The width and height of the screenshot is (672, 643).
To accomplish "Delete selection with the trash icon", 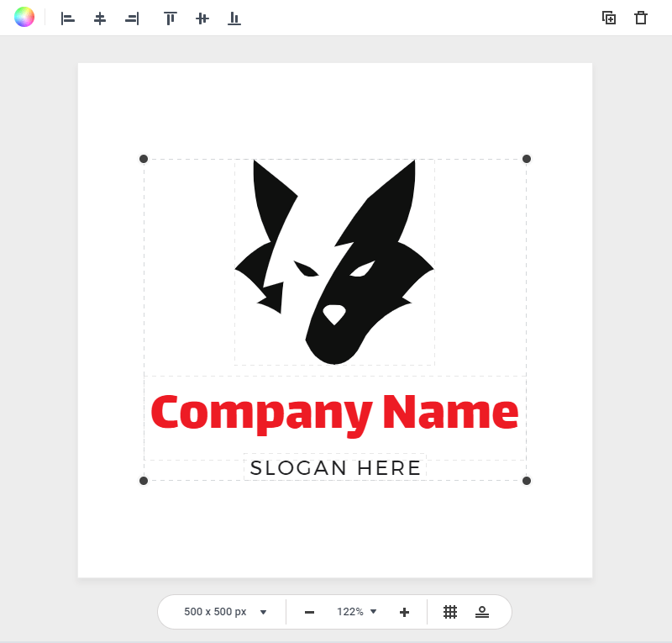I will click(641, 18).
